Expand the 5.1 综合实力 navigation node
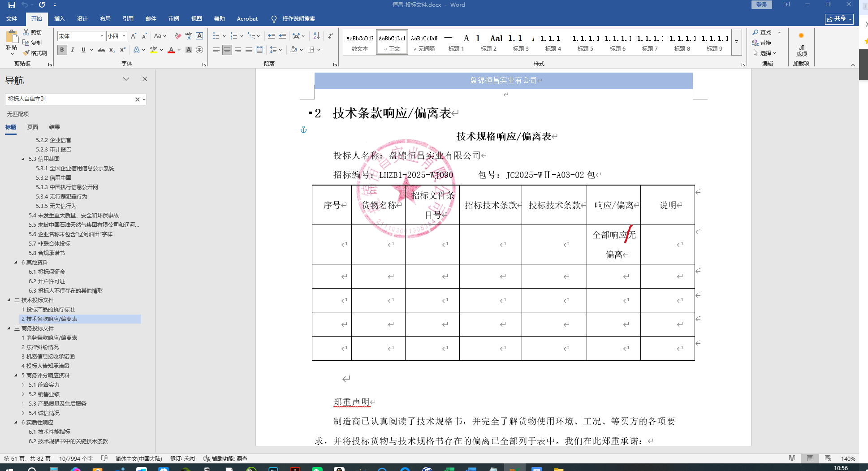This screenshot has width=868, height=471. pyautogui.click(x=23, y=385)
